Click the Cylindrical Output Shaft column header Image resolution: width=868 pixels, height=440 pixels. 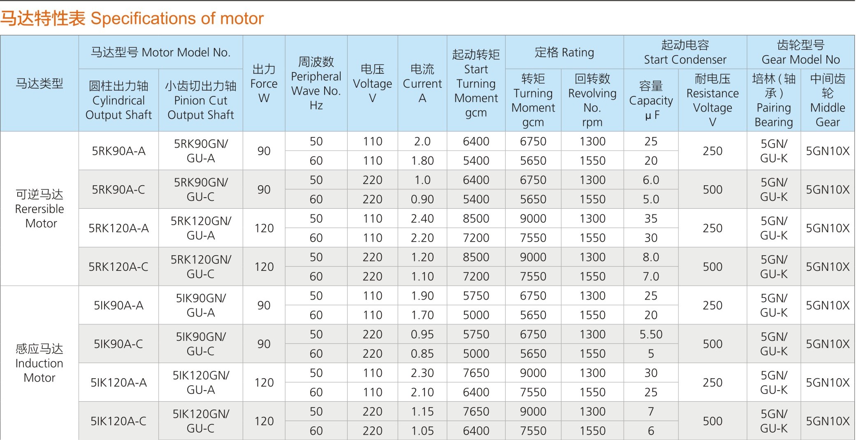pos(118,100)
